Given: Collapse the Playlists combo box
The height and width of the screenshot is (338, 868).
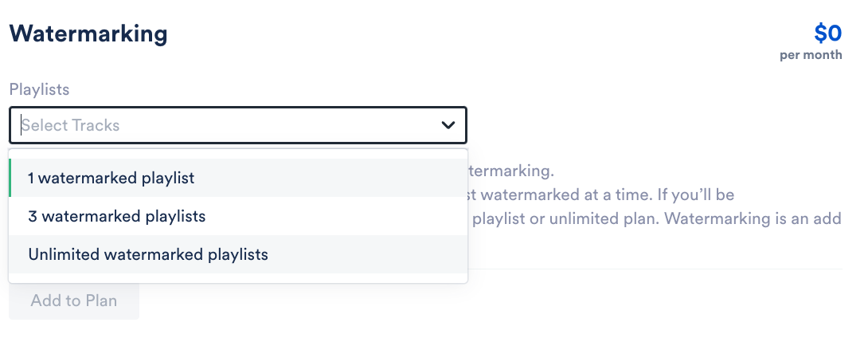Looking at the screenshot, I should (448, 125).
